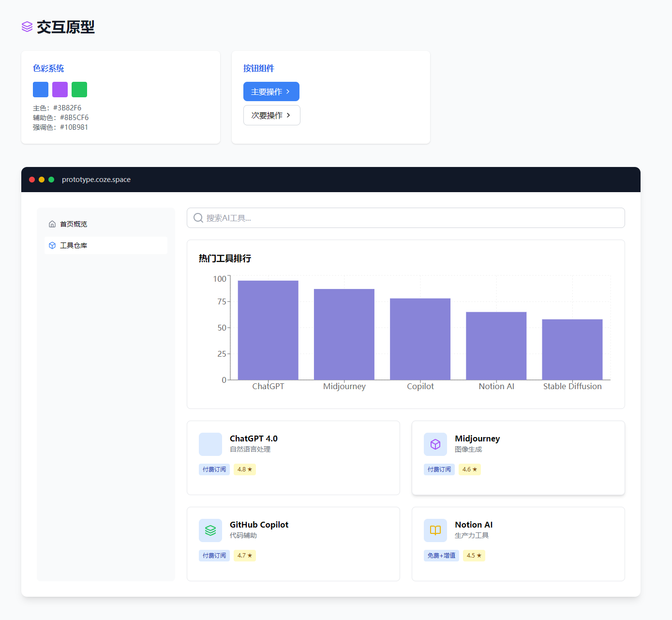The width and height of the screenshot is (672, 620).
Task: Click 免费+增值 tag on Notion AI card
Action: (441, 556)
